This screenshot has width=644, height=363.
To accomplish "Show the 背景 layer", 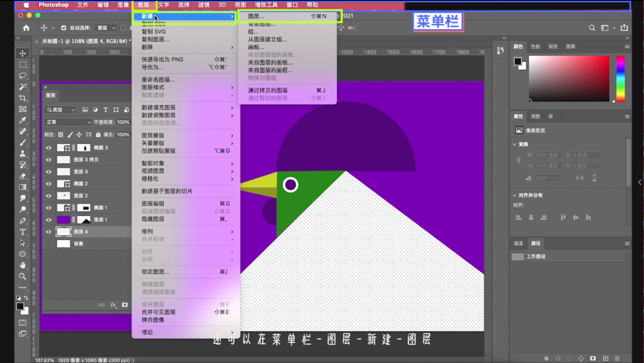I will pyautogui.click(x=49, y=244).
